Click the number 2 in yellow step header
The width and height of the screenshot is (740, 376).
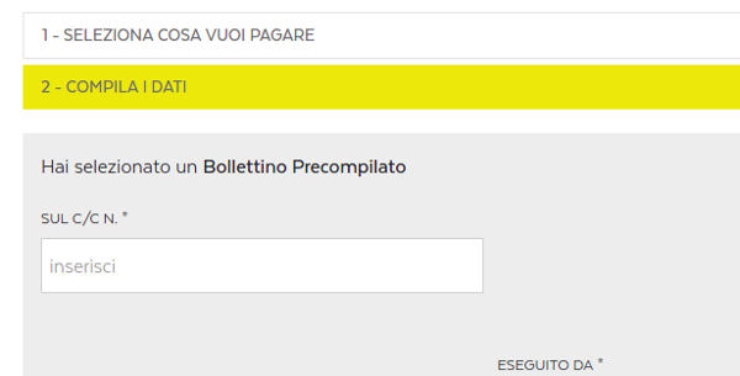(45, 87)
